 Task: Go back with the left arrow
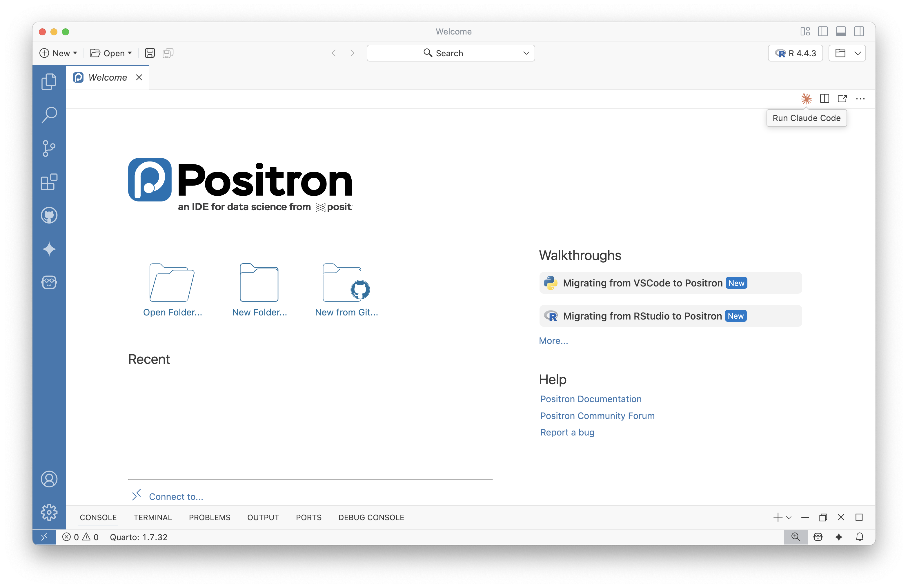[334, 53]
